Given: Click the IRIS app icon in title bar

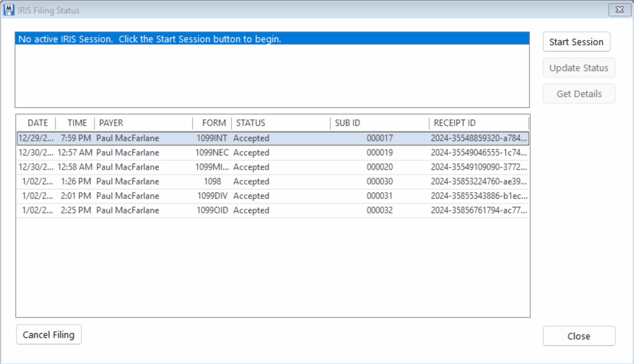Looking at the screenshot, I should [x=9, y=10].
